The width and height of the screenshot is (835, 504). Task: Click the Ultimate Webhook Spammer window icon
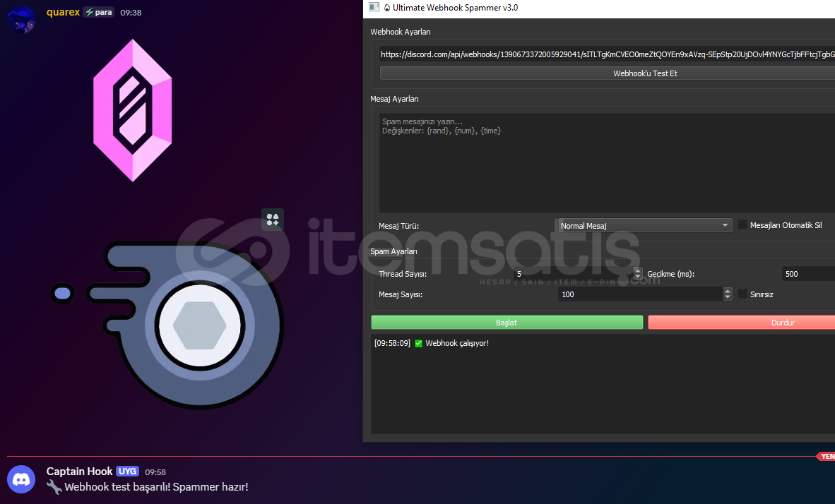[x=374, y=8]
